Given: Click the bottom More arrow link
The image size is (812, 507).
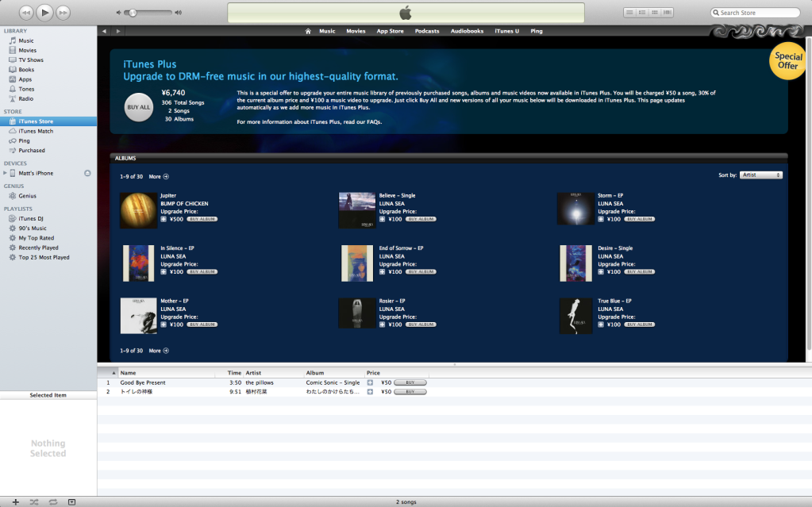Looking at the screenshot, I should [159, 351].
